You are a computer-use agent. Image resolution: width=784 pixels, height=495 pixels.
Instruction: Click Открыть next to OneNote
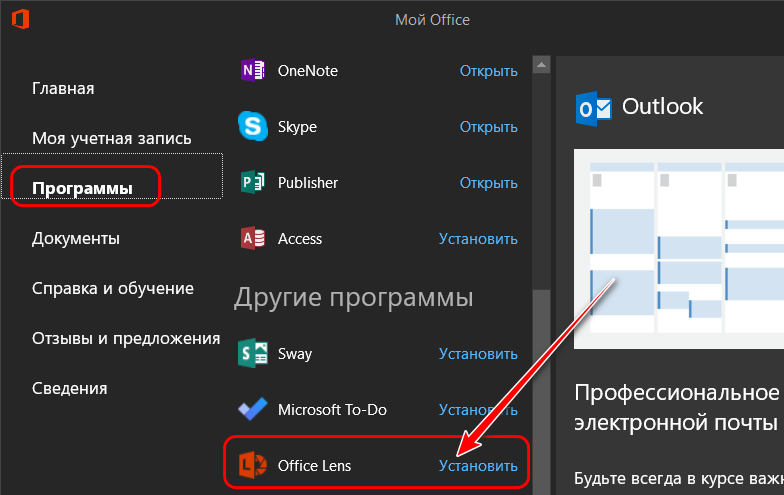pos(488,71)
